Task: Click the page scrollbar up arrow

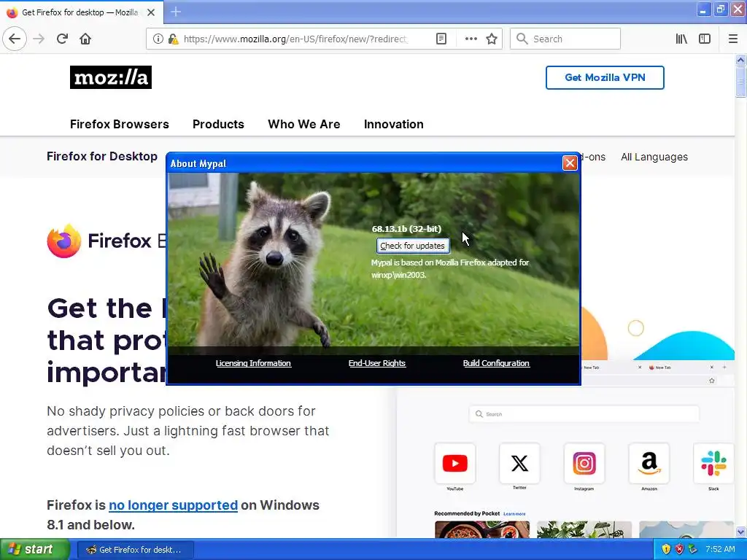Action: click(740, 60)
